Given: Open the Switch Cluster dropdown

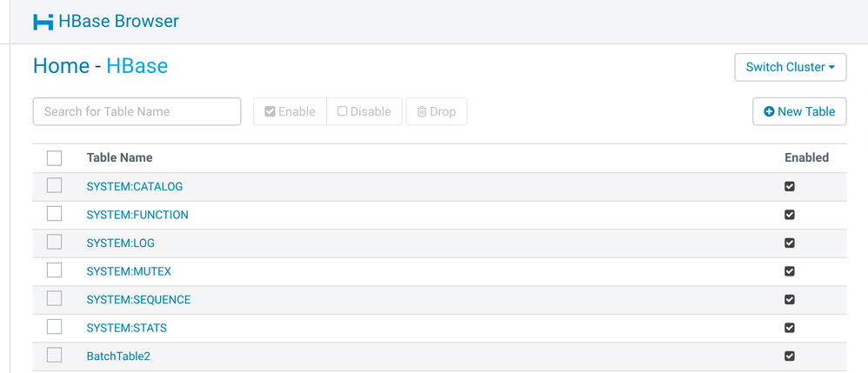Looking at the screenshot, I should point(791,68).
